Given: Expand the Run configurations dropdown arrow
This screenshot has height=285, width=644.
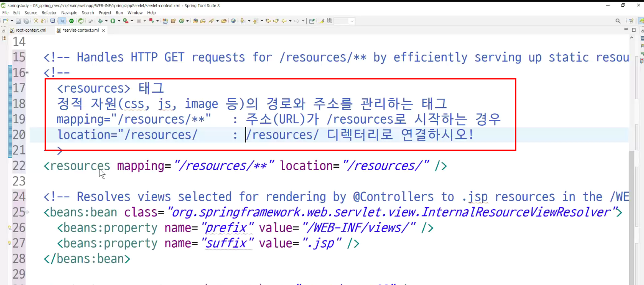Looking at the screenshot, I should pyautogui.click(x=119, y=21).
